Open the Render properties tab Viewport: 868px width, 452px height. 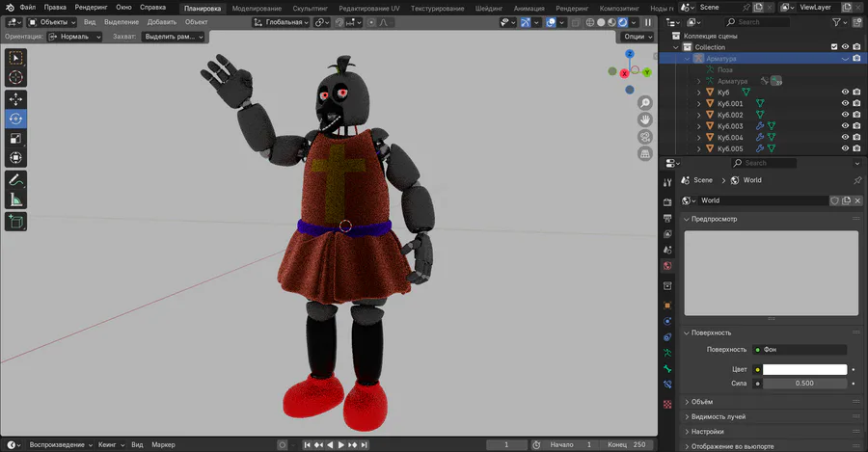(667, 202)
